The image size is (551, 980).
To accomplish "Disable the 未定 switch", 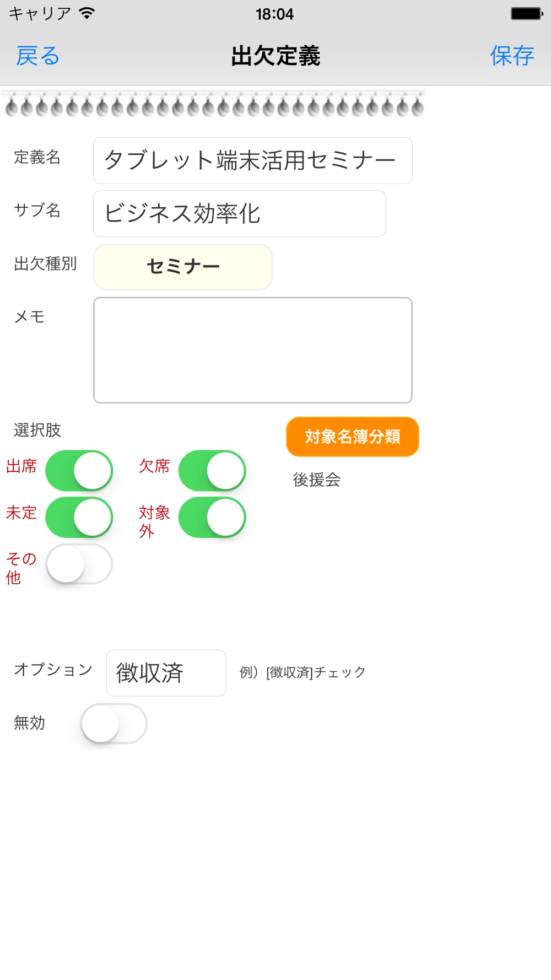I will (x=79, y=517).
